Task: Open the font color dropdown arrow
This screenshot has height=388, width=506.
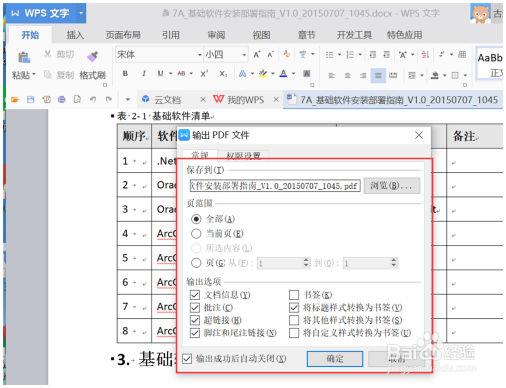Action: point(293,74)
